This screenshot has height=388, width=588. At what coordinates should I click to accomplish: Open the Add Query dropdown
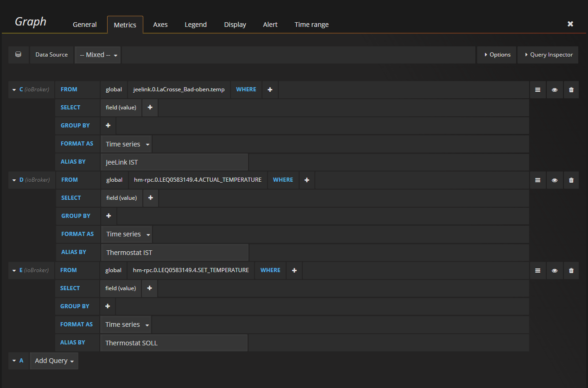[x=54, y=361]
